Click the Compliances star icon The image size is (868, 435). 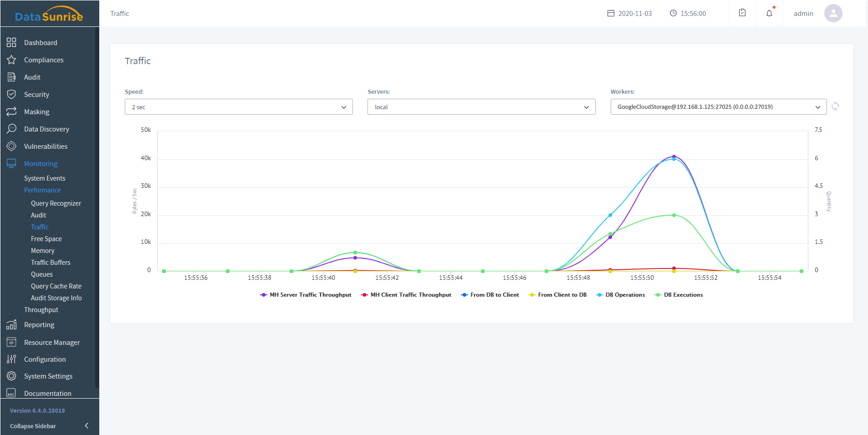11,60
